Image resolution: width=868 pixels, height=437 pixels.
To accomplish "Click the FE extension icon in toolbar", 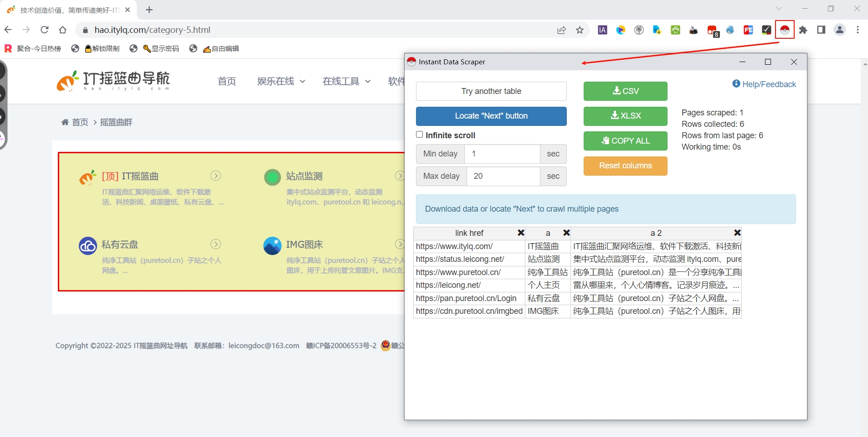I will [748, 30].
